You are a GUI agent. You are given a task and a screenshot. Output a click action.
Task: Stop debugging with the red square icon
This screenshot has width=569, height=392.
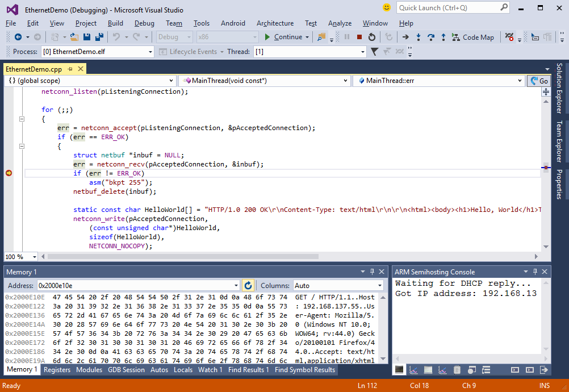pos(359,37)
